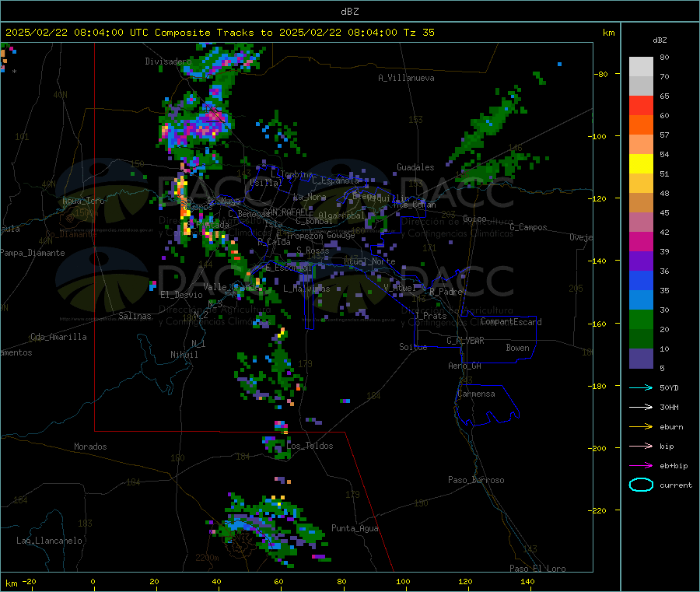Click the 'SAN_RAFAEL' city label
The width and height of the screenshot is (700, 592).
click(x=285, y=212)
